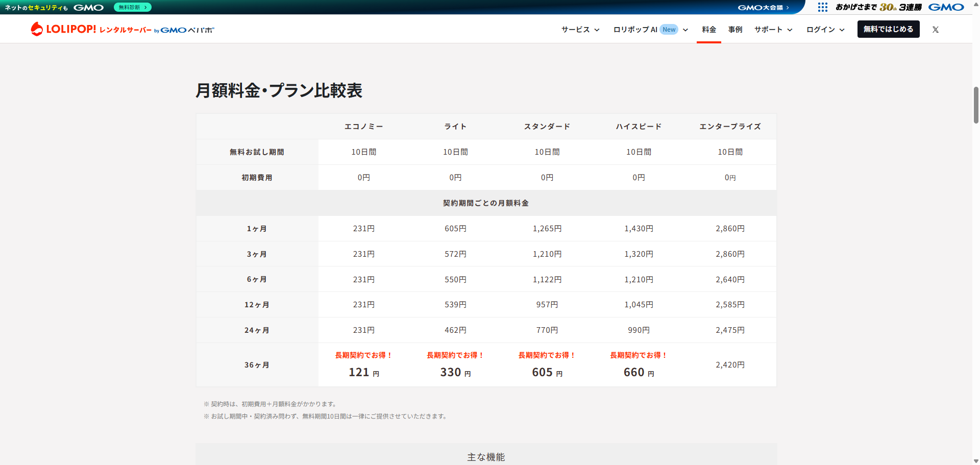Expand the サービス dropdown menu
Image resolution: width=980 pixels, height=465 pixels.
coord(580,30)
